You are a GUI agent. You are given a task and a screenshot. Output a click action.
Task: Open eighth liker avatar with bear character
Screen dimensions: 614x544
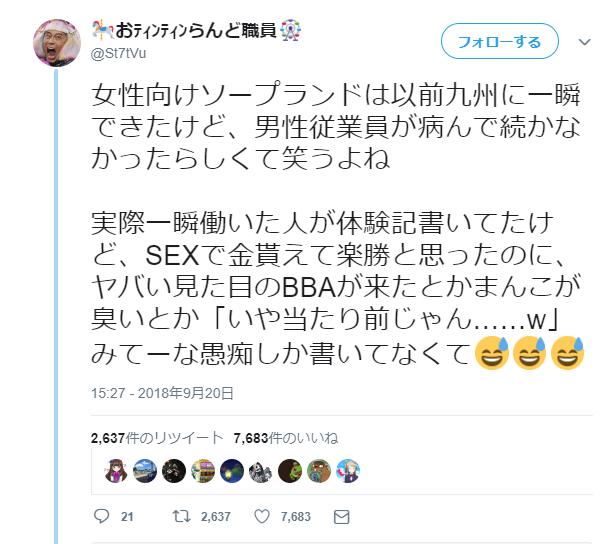pos(319,470)
